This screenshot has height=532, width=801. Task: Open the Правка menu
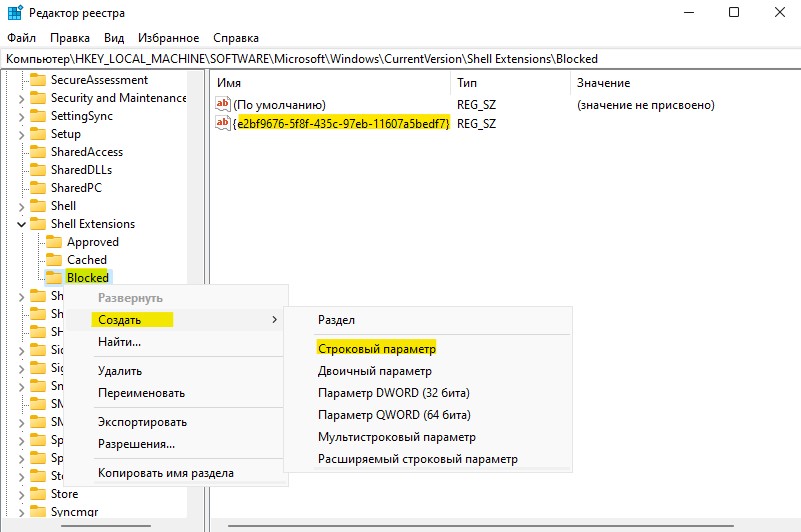coord(69,38)
